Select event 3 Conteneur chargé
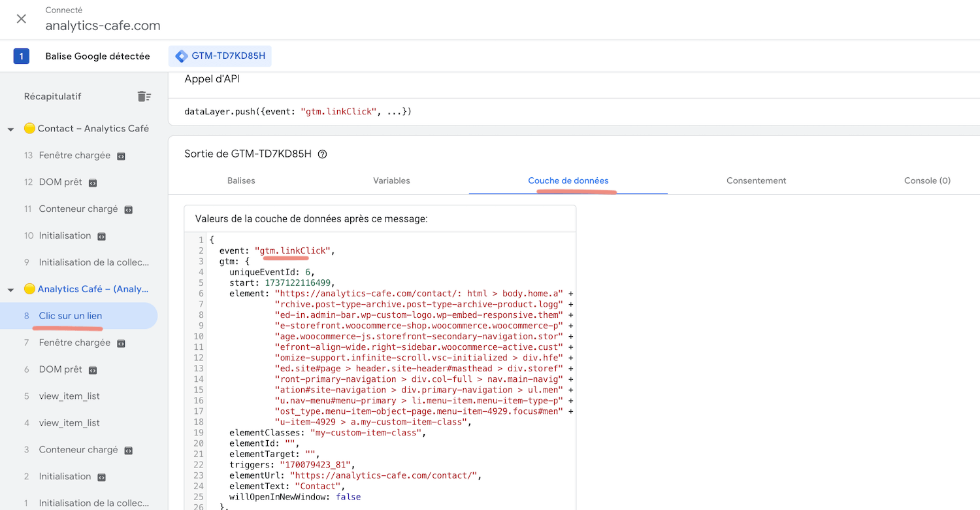The image size is (980, 510). [78, 450]
